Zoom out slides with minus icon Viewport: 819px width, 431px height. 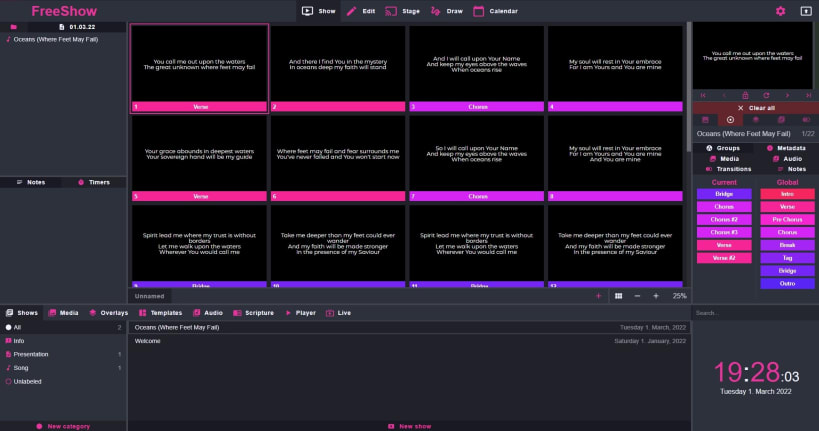click(637, 296)
